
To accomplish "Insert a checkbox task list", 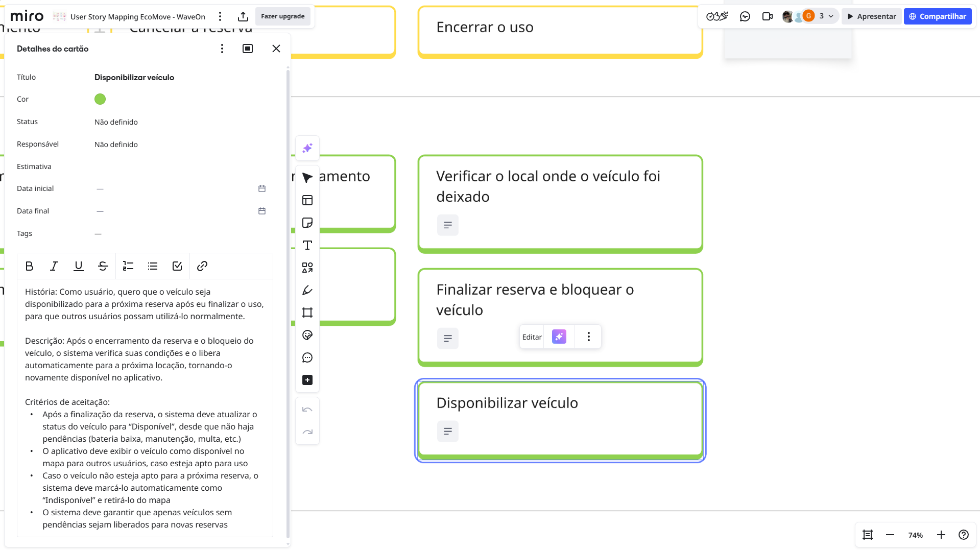I will (x=177, y=266).
